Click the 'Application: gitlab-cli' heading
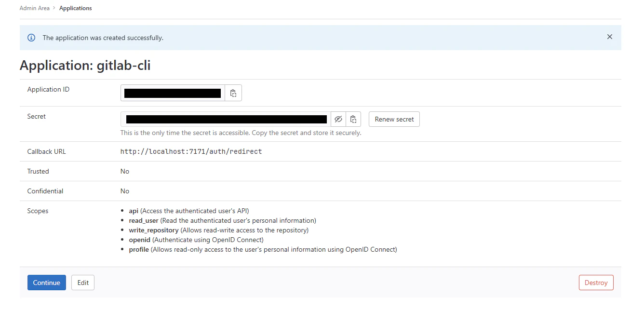The width and height of the screenshot is (644, 311). click(x=85, y=66)
